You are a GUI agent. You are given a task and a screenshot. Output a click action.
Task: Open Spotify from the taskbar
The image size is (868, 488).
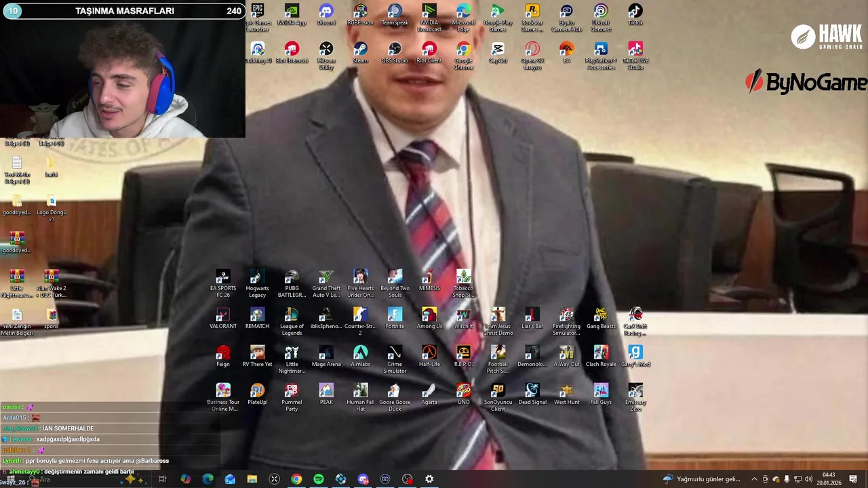(319, 479)
